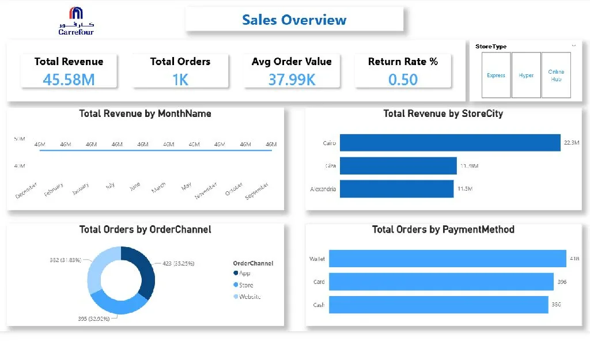The height and width of the screenshot is (364, 590).
Task: Click the Wallet payment method bar
Action: (448, 259)
